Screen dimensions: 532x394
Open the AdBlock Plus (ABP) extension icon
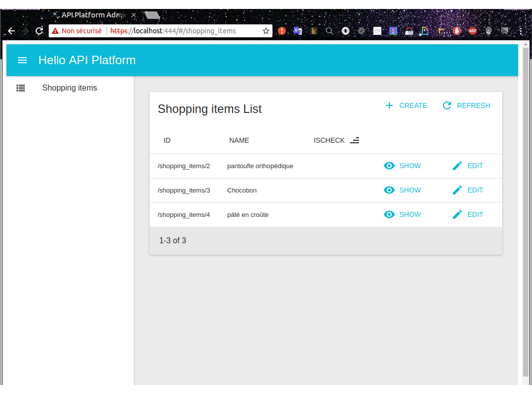[x=472, y=31]
